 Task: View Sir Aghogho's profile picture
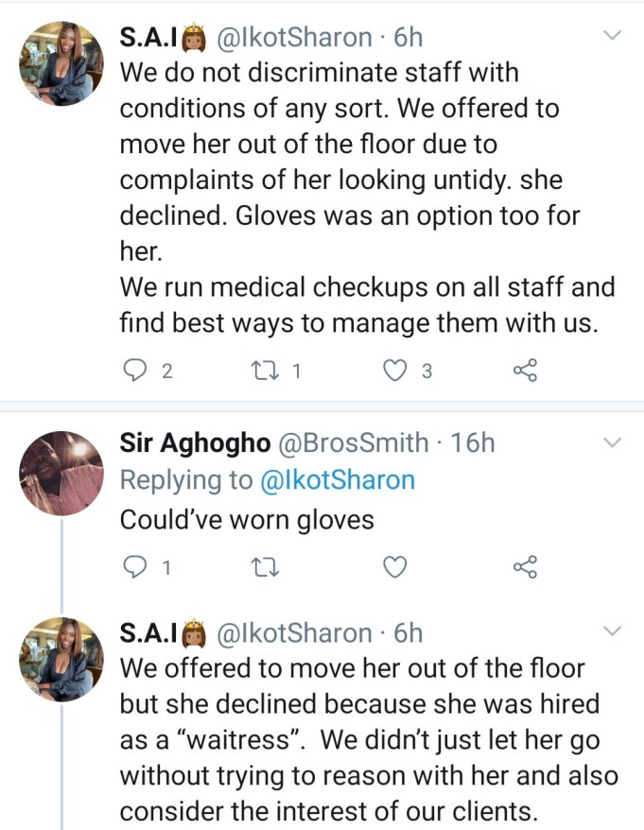(61, 474)
